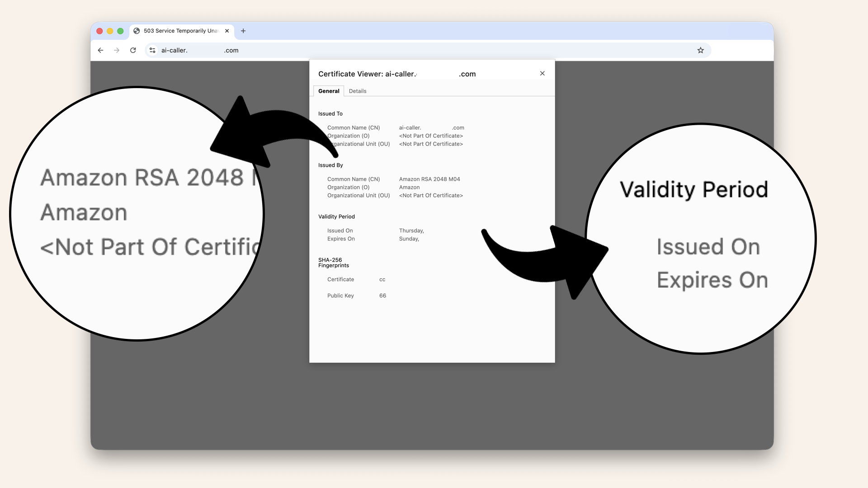868x488 pixels.
Task: Click the back navigation arrow
Action: click(100, 50)
